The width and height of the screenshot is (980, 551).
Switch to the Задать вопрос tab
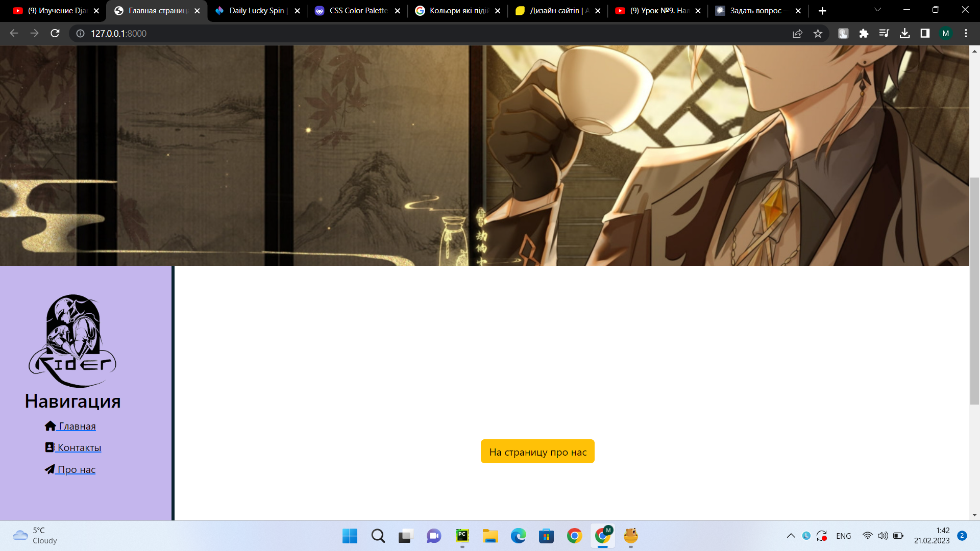click(758, 11)
